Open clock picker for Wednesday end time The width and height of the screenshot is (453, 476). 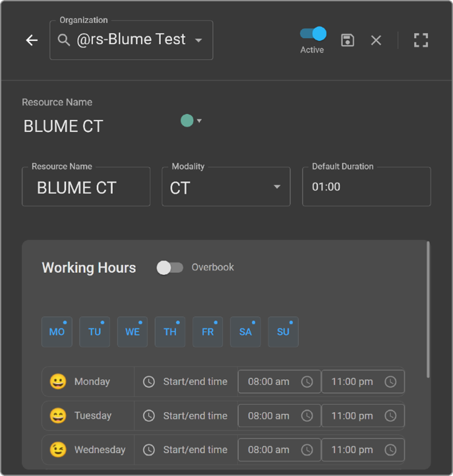click(x=390, y=450)
